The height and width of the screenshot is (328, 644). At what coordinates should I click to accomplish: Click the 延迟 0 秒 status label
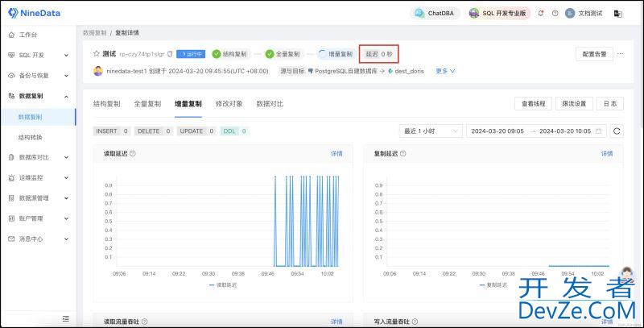tap(378, 54)
